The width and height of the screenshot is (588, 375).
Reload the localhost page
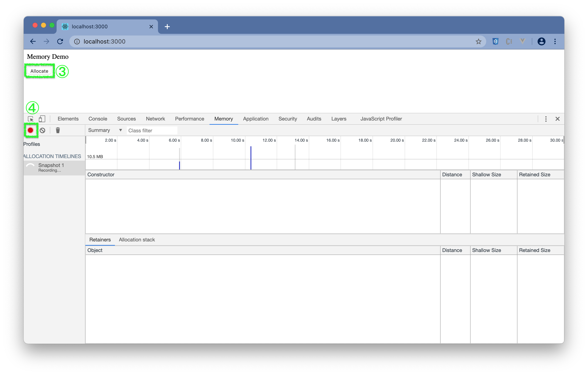pyautogui.click(x=60, y=42)
